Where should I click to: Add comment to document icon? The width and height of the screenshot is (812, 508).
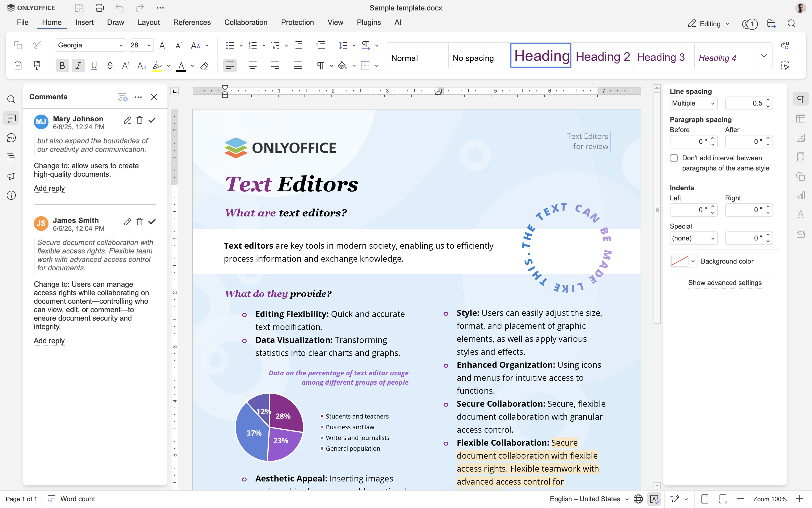pyautogui.click(x=122, y=97)
